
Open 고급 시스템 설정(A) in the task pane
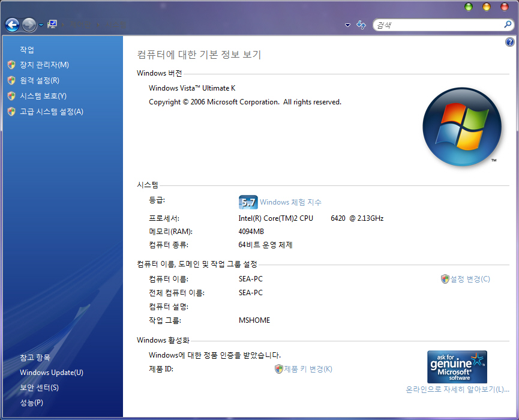click(x=52, y=112)
